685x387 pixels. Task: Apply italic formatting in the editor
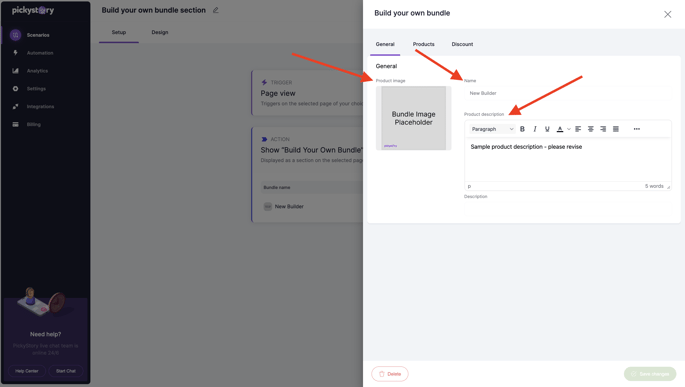[x=535, y=129]
